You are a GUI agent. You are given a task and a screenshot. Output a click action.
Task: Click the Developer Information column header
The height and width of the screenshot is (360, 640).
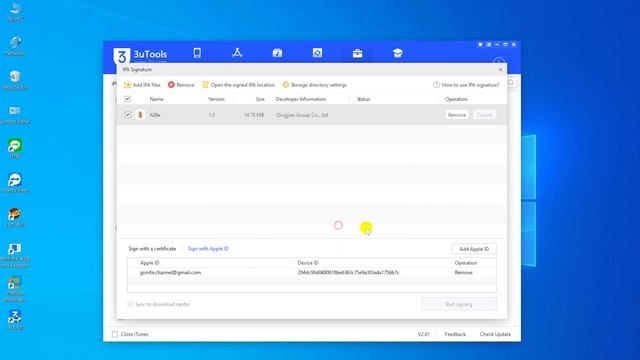300,99
